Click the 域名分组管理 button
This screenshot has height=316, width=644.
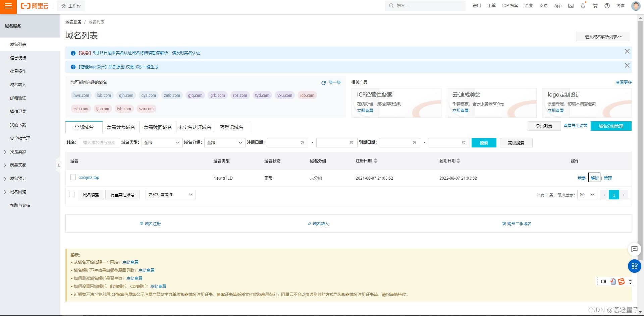(x=611, y=126)
